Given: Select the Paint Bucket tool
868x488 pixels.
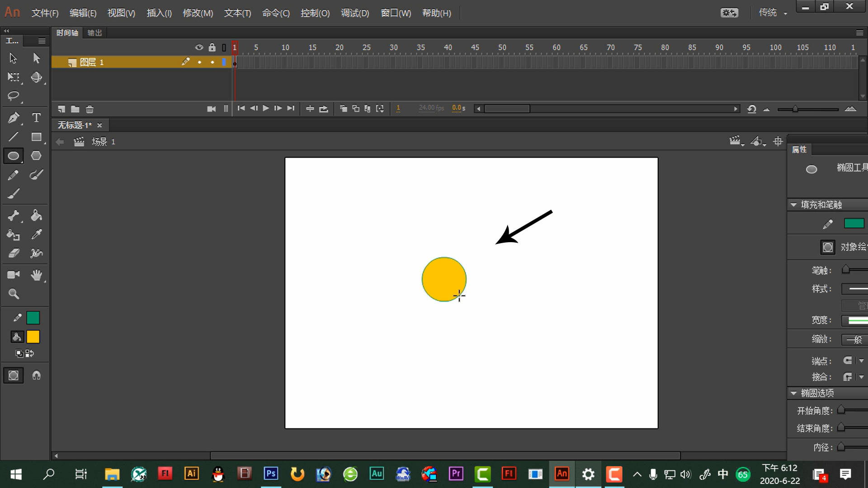Looking at the screenshot, I should [x=37, y=216].
